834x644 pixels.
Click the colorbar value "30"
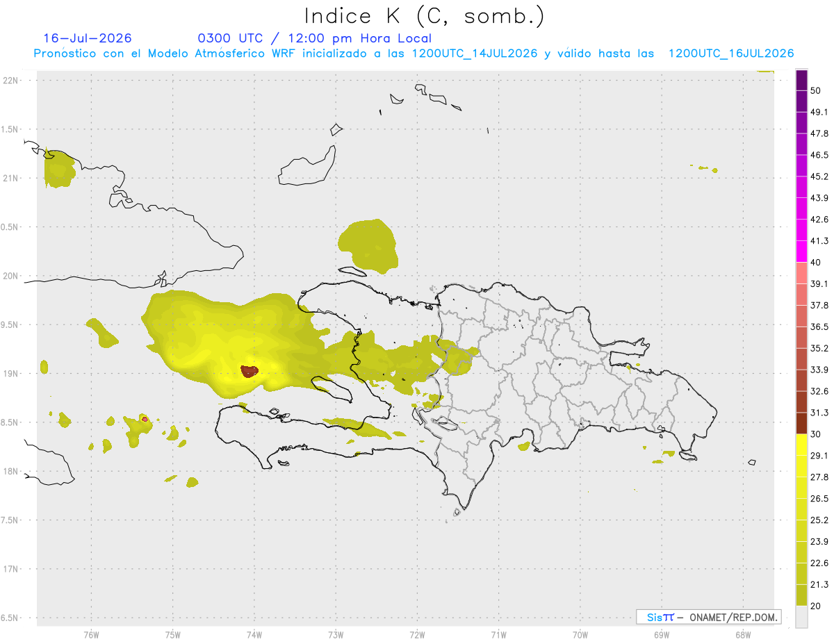[x=816, y=434]
